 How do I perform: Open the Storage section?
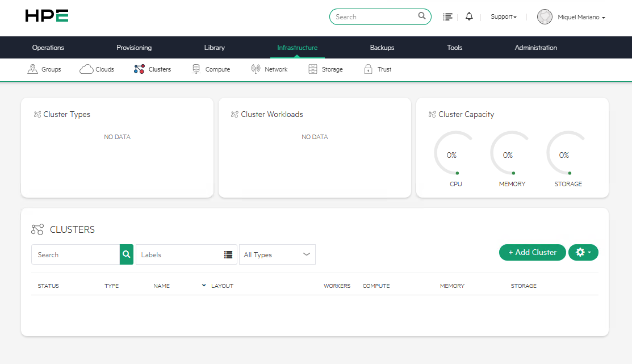coord(325,69)
